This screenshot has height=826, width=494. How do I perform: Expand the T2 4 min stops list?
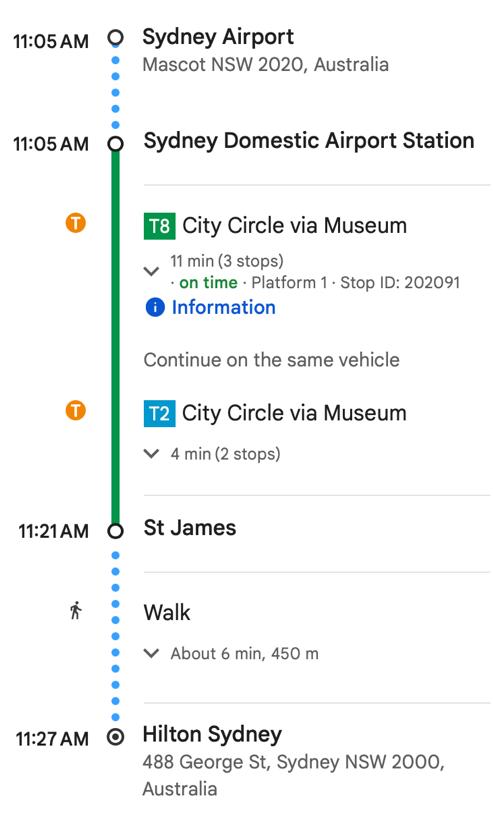tap(152, 454)
